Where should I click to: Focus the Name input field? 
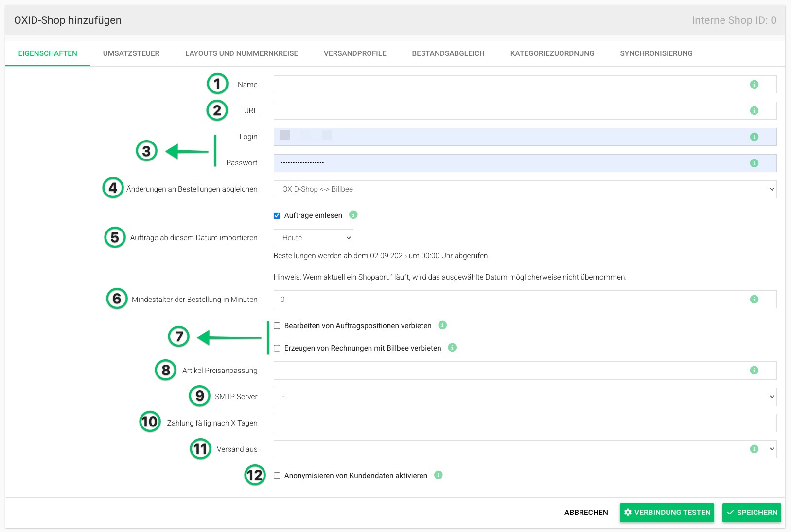pyautogui.click(x=525, y=85)
